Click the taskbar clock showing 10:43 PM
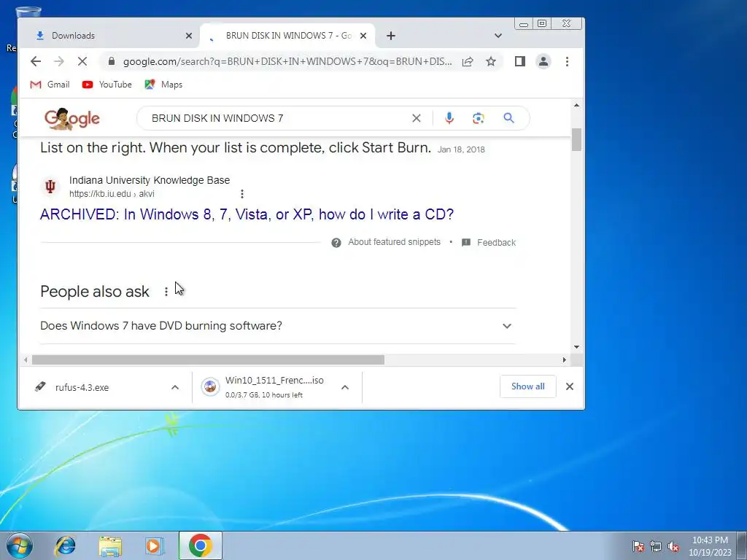Screen dimensions: 747x560 pyautogui.click(x=710, y=546)
